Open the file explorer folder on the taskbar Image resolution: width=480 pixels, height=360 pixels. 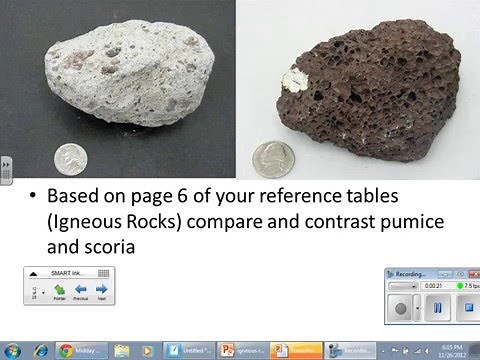coord(122,351)
